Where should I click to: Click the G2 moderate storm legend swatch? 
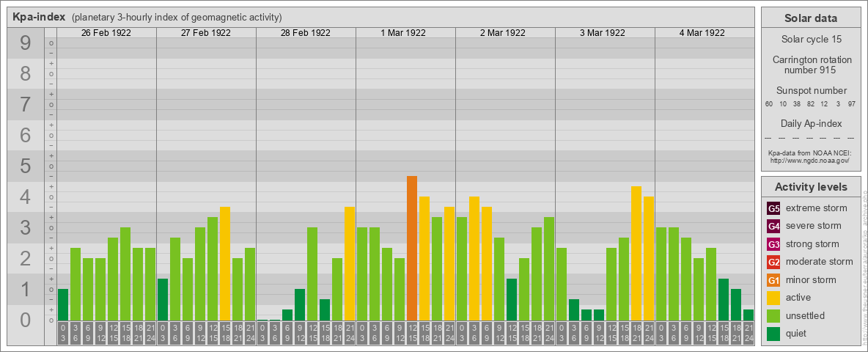tap(773, 263)
